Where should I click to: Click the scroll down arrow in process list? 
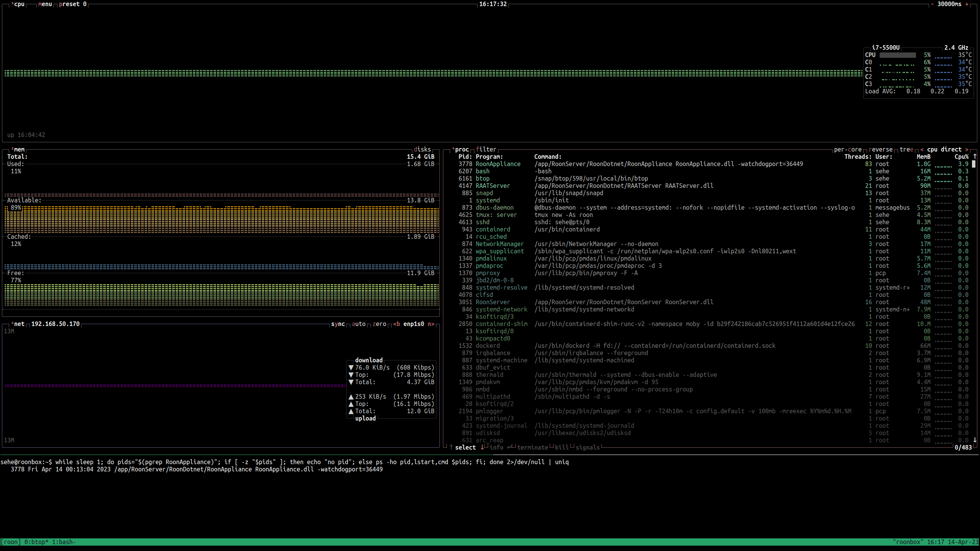coord(975,440)
